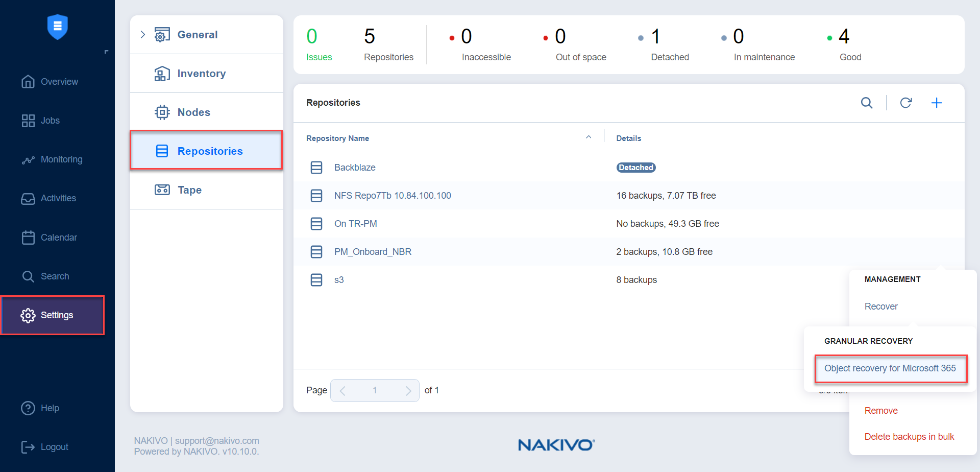
Task: Click the Issues counter
Action: [319, 44]
